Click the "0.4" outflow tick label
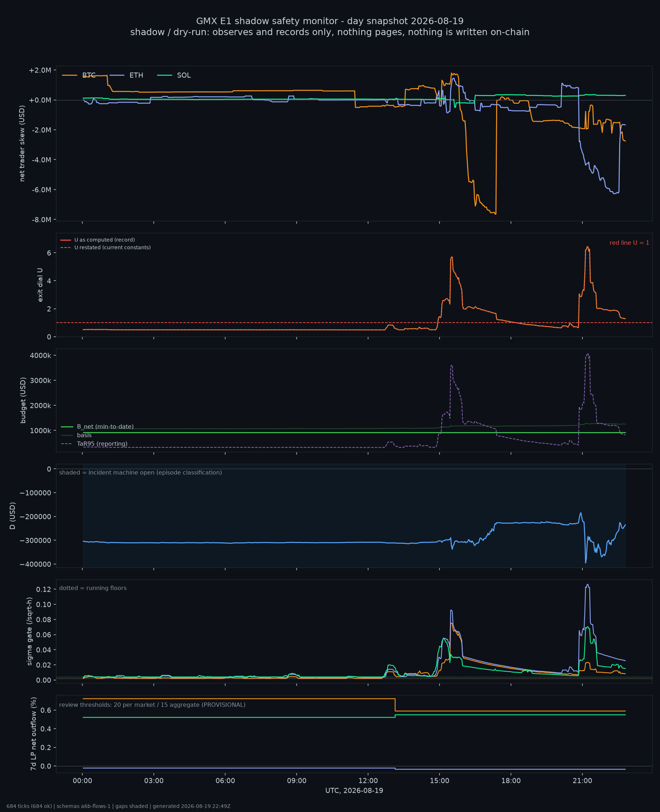 point(46,729)
